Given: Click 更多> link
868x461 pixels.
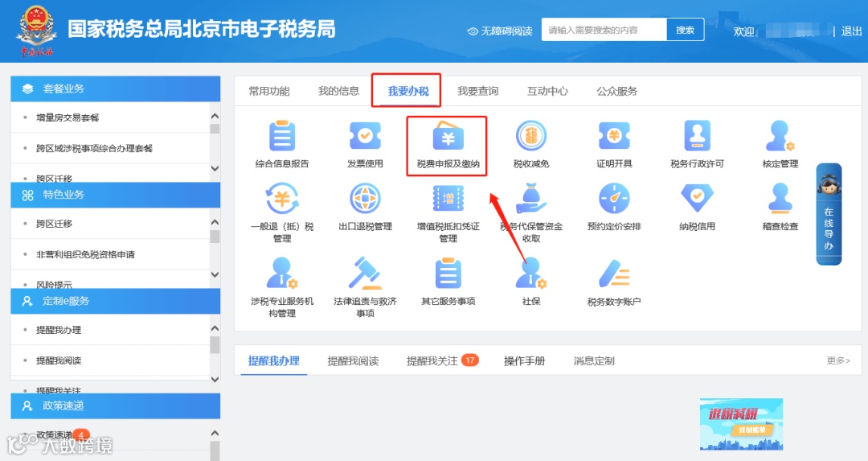Looking at the screenshot, I should tap(838, 360).
